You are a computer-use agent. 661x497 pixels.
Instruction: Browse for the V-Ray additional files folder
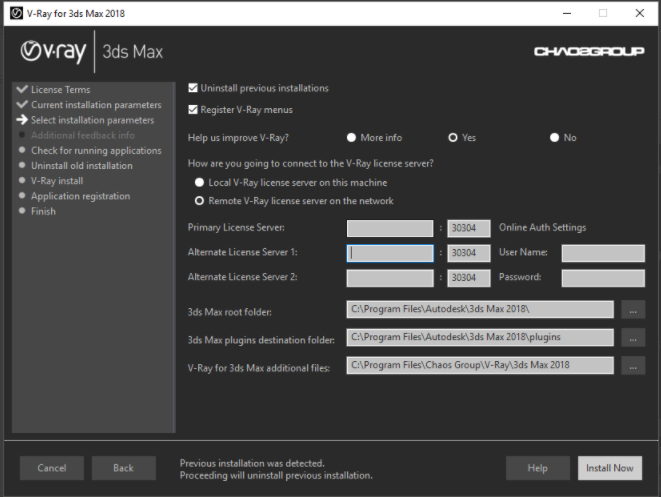[x=633, y=365]
